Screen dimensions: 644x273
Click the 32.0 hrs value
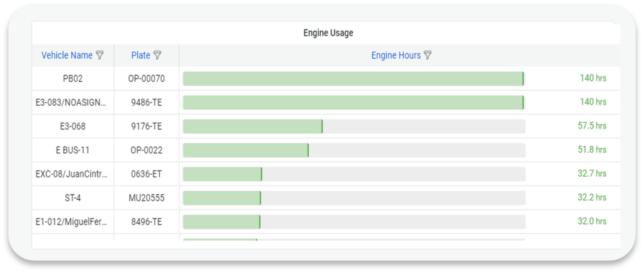click(592, 221)
